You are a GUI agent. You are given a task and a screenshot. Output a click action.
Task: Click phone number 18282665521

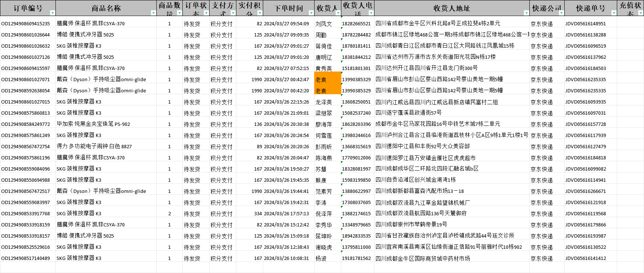(356, 23)
